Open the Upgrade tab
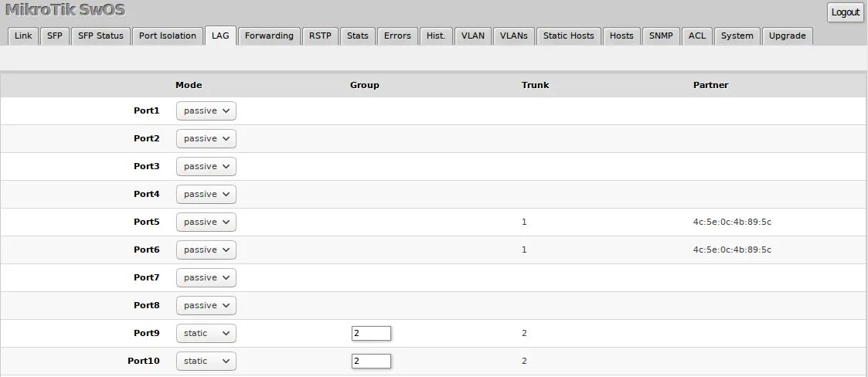This screenshot has width=868, height=377. click(788, 36)
